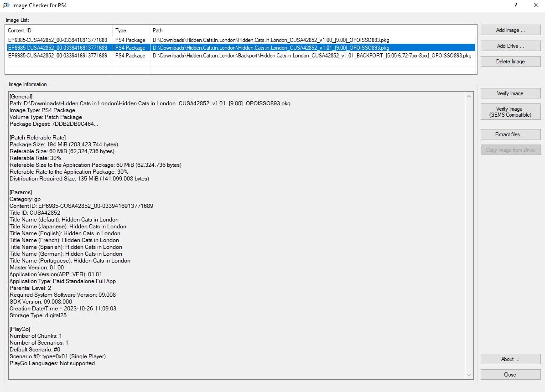Click the Storage Type: digital25 line

[x=38, y=315]
